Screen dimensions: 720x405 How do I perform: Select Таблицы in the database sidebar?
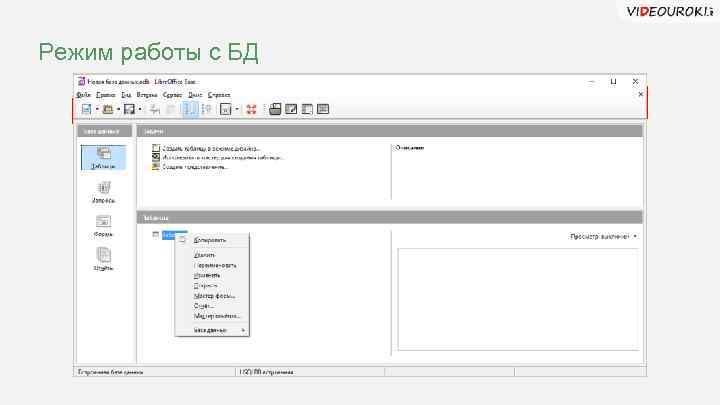pos(103,158)
